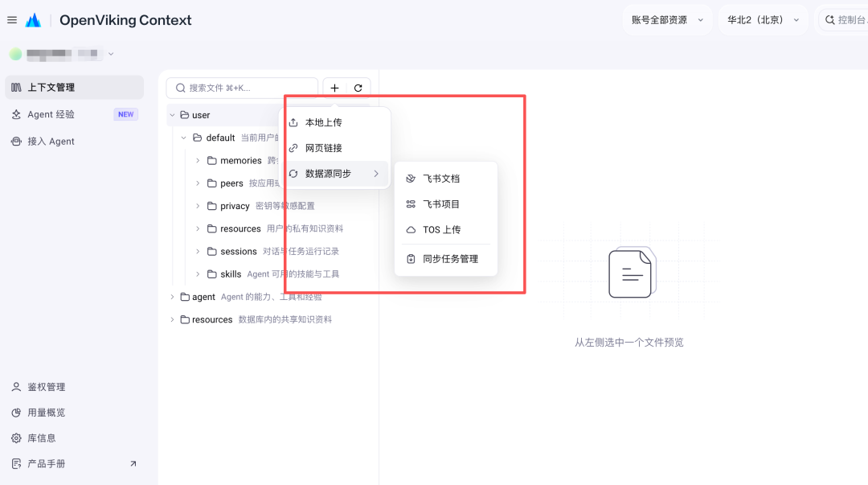868x485 pixels.
Task: Choose 飞书文档 in the submenu
Action: [445, 179]
